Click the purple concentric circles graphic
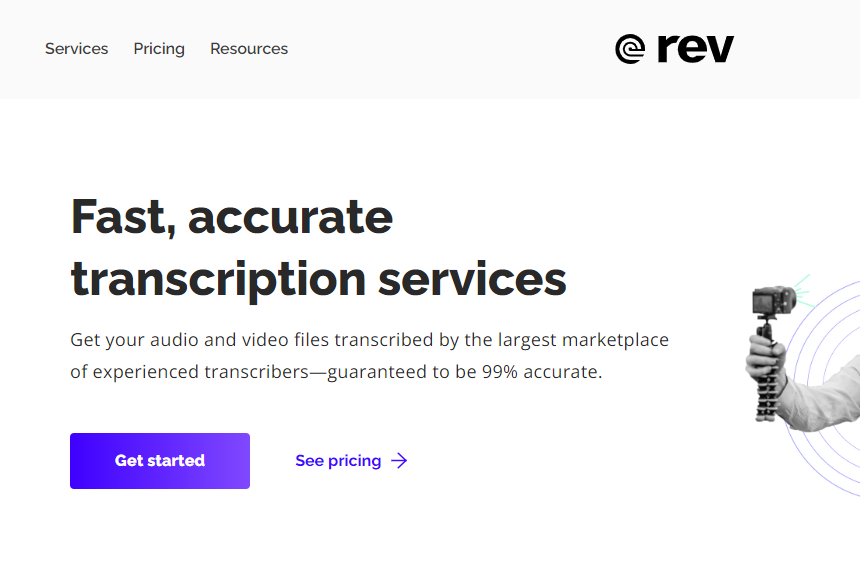 823,389
